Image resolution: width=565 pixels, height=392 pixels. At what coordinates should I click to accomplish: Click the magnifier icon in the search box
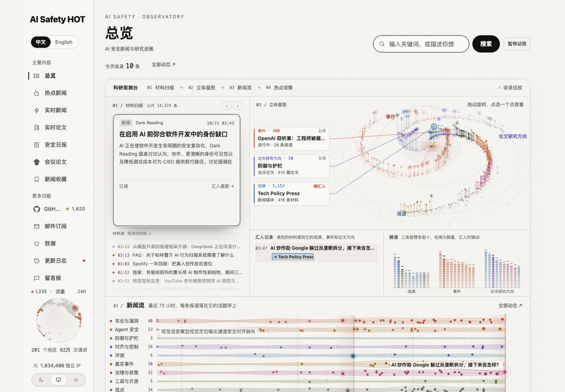pyautogui.click(x=382, y=44)
